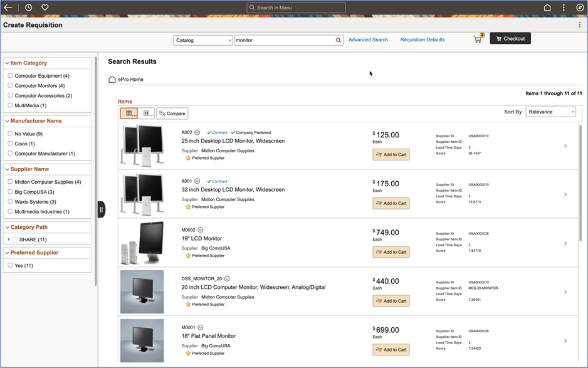This screenshot has width=588, height=368.
Task: Open the shopping cart icon
Action: 478,39
